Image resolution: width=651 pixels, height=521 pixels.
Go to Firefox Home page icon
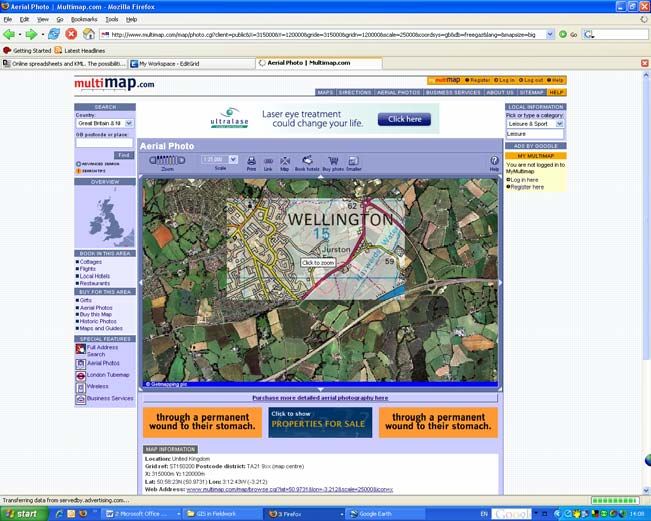pyautogui.click(x=88, y=34)
